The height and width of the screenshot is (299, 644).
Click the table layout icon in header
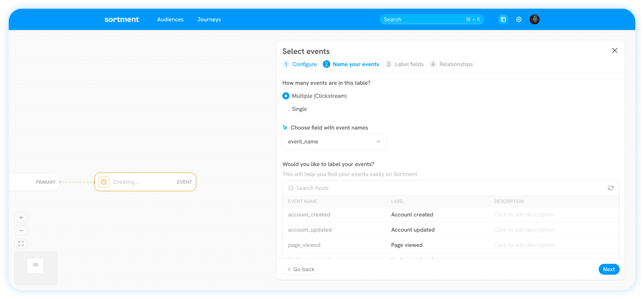[x=503, y=19]
